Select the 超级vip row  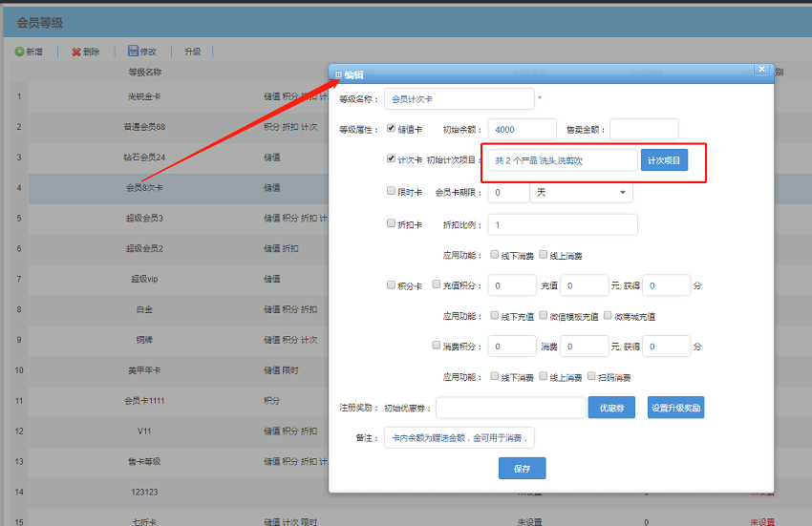[169, 279]
